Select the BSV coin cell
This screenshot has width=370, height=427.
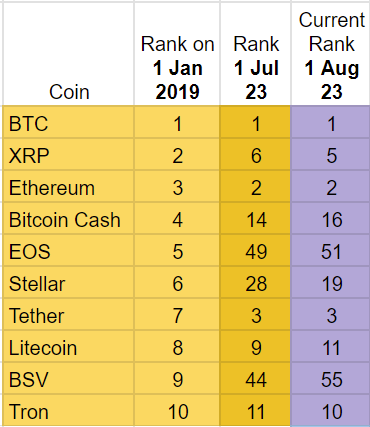(69, 378)
